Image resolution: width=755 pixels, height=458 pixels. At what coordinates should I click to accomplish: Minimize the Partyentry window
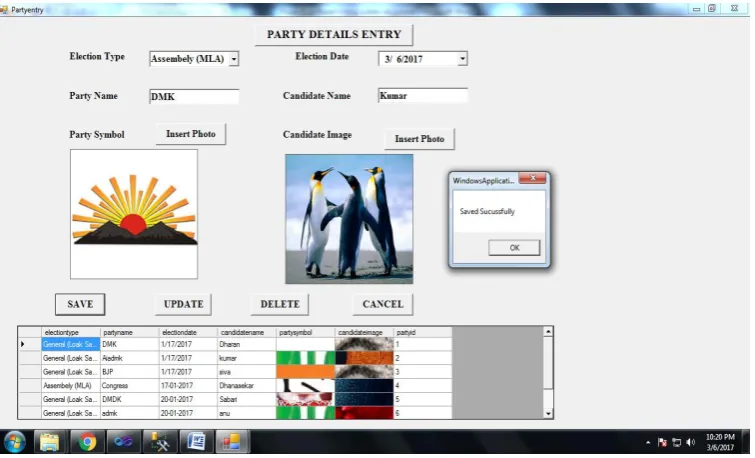pyautogui.click(x=696, y=9)
